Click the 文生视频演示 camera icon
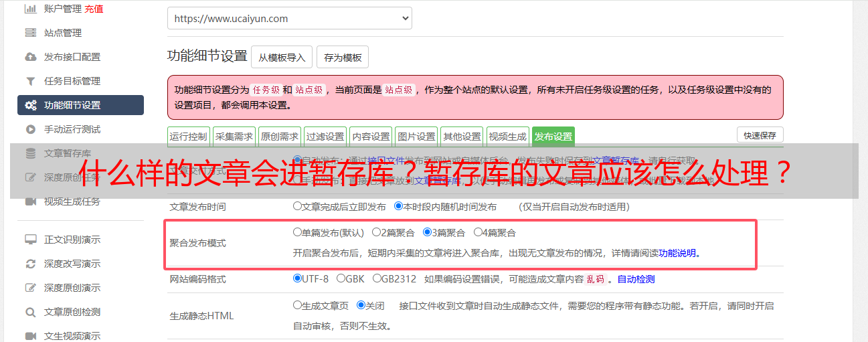Viewport: 868px width, 342px height. coord(30,336)
